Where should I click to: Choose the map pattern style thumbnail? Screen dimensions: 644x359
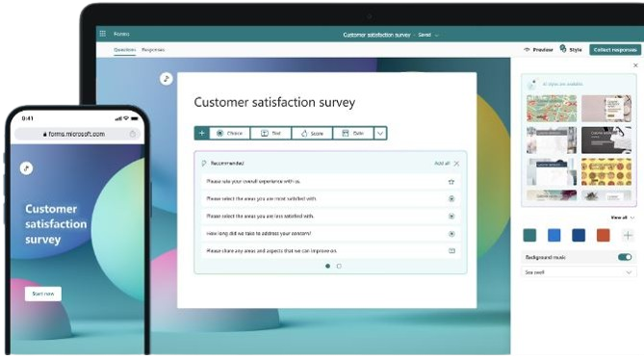(552, 109)
